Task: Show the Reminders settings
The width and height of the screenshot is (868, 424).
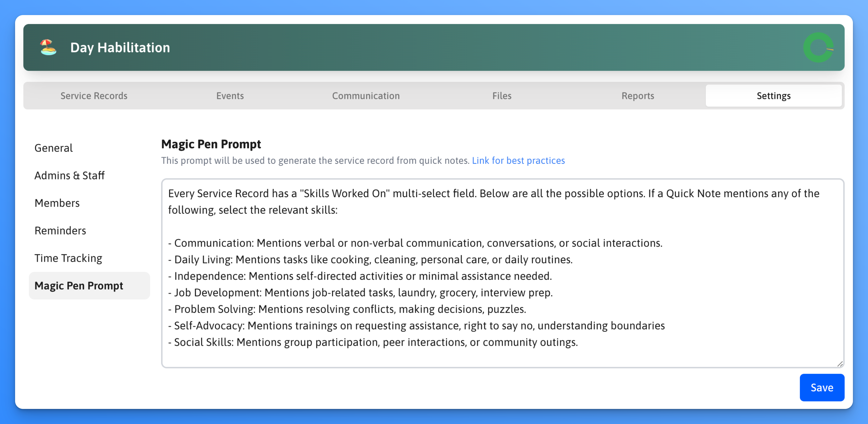Action: pyautogui.click(x=60, y=231)
